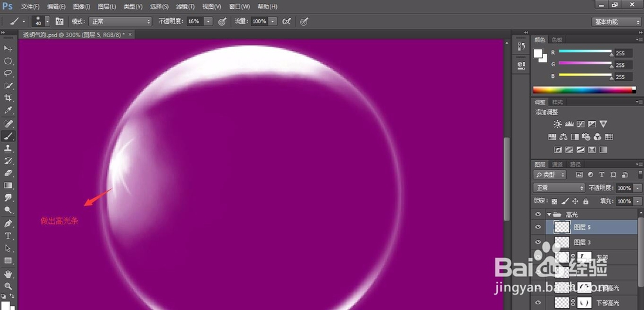The width and height of the screenshot is (644, 310).
Task: Toggle lock position
Action: point(575,201)
